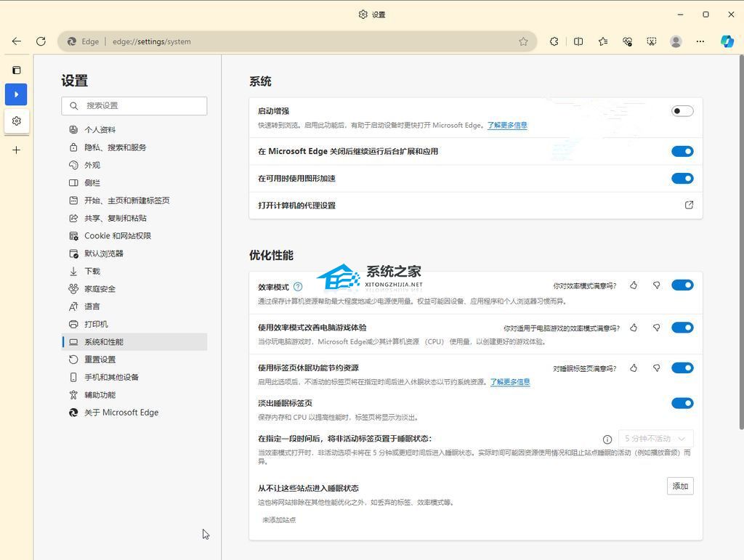Open 个人资料 settings section
The height and width of the screenshot is (560, 744).
[134, 129]
